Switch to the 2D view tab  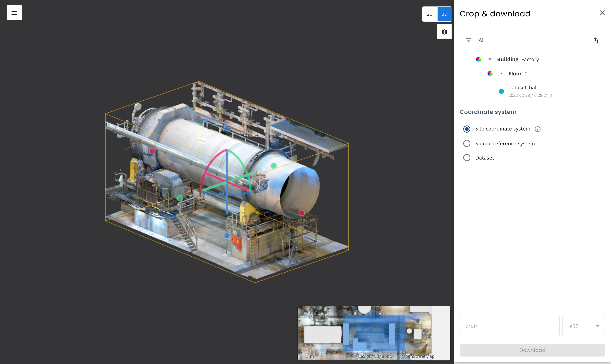pos(430,14)
